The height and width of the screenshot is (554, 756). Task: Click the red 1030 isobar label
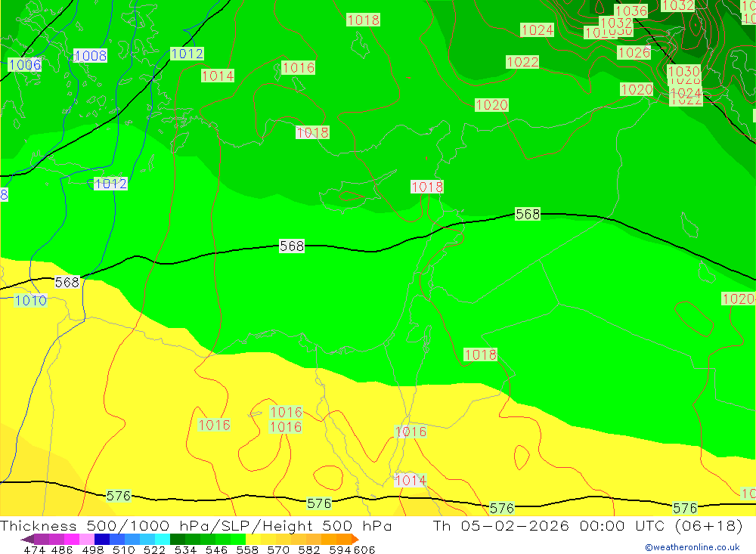pos(683,71)
